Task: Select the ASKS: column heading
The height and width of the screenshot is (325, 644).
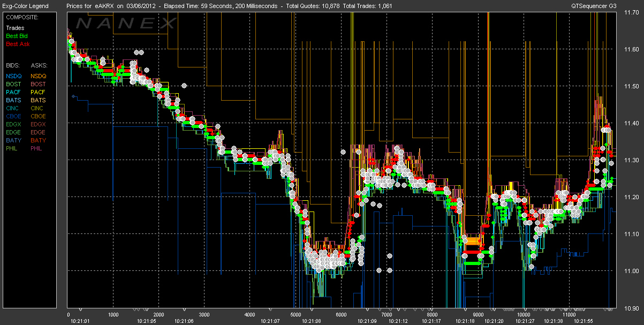Action: (x=39, y=65)
